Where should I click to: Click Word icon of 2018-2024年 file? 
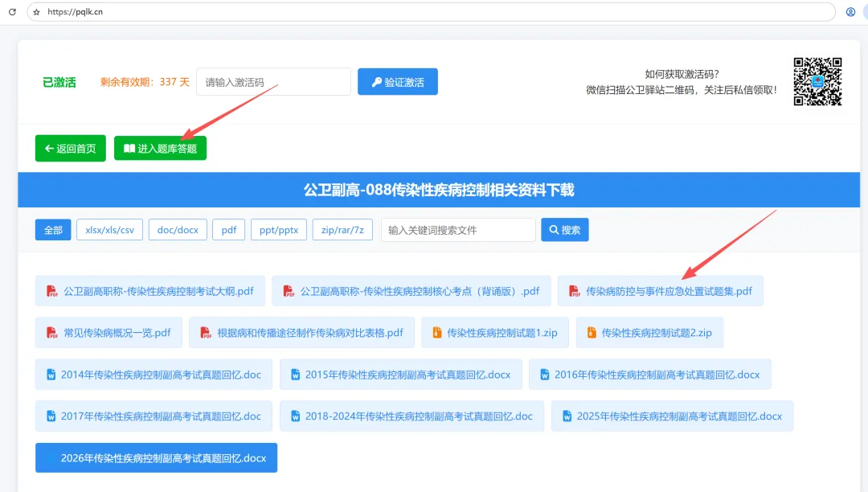[x=296, y=416]
